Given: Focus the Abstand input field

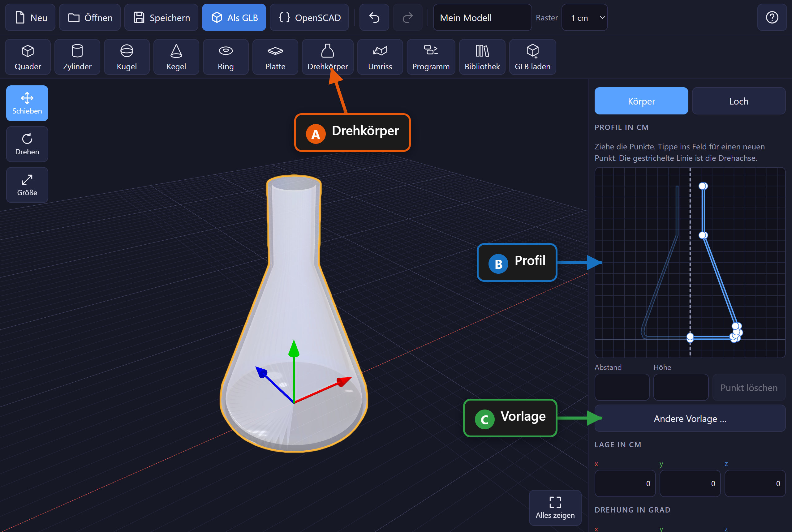Looking at the screenshot, I should point(622,387).
